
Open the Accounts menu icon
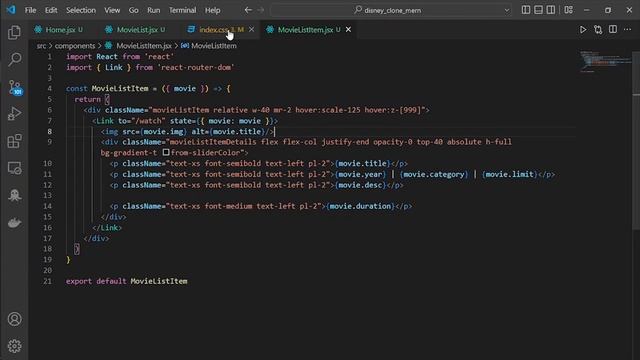[14, 319]
